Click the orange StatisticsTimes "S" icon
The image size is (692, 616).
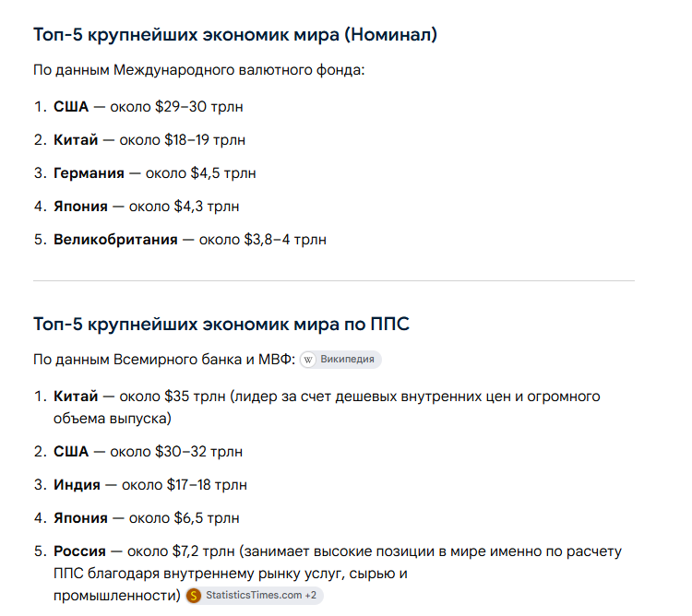pos(194,596)
